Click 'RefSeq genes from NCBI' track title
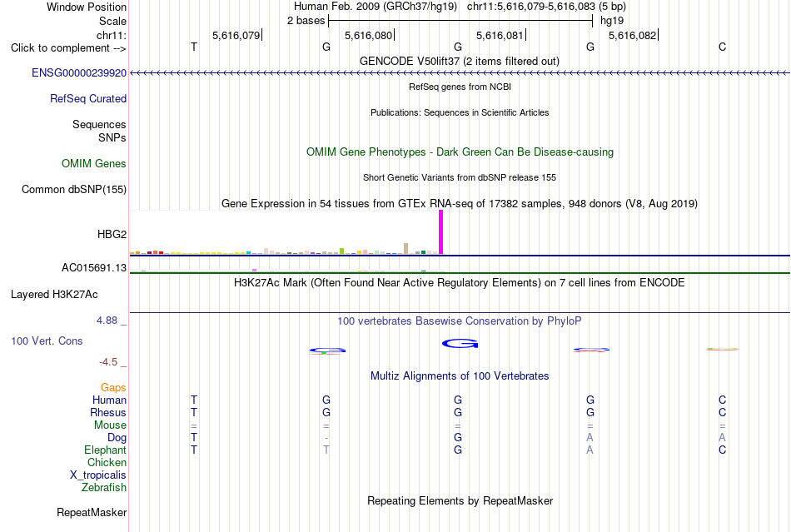The width and height of the screenshot is (791, 532). [x=460, y=87]
